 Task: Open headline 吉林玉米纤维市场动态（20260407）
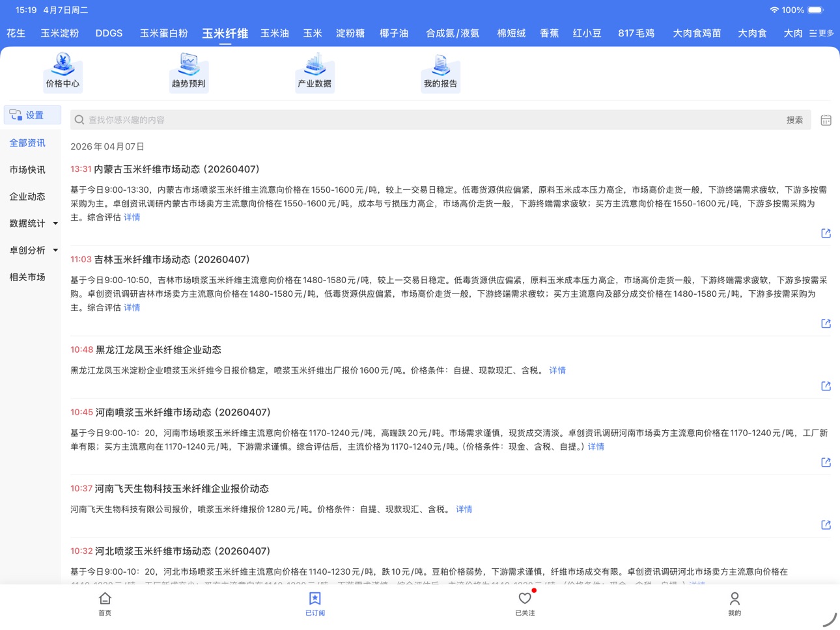(x=173, y=259)
